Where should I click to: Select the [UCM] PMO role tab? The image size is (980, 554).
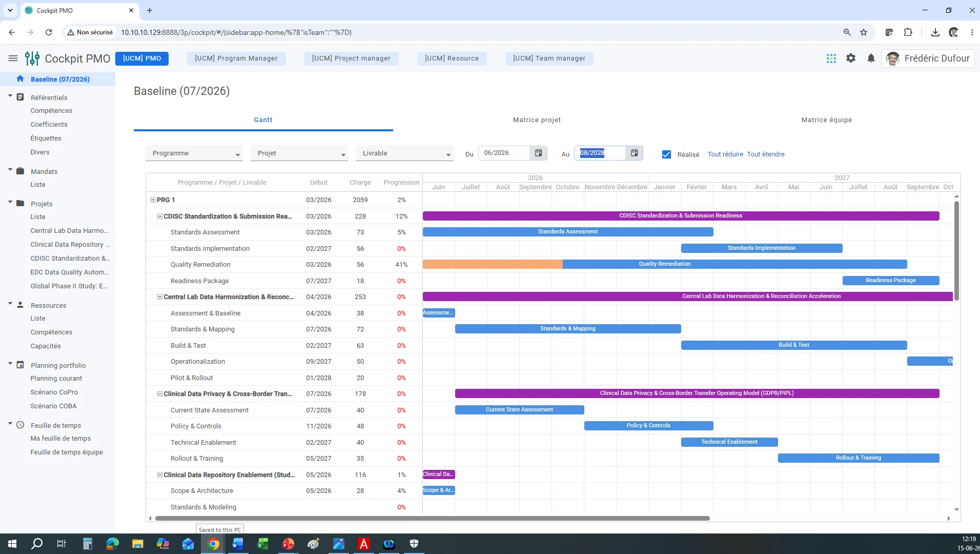pos(142,58)
